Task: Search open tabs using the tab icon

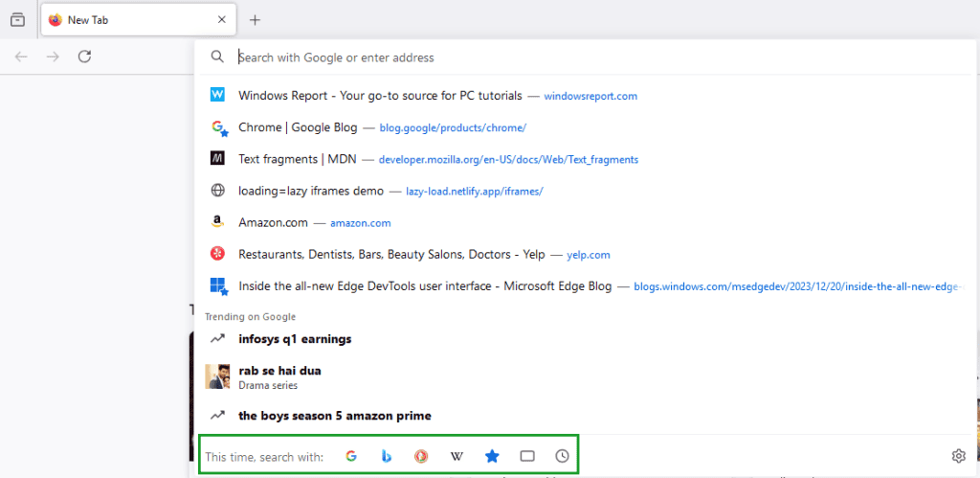Action: (x=527, y=456)
